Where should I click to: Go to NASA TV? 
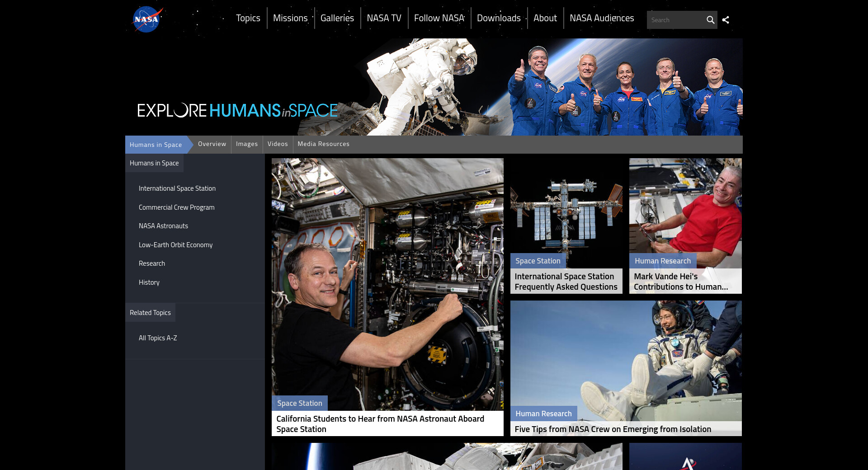pyautogui.click(x=384, y=18)
